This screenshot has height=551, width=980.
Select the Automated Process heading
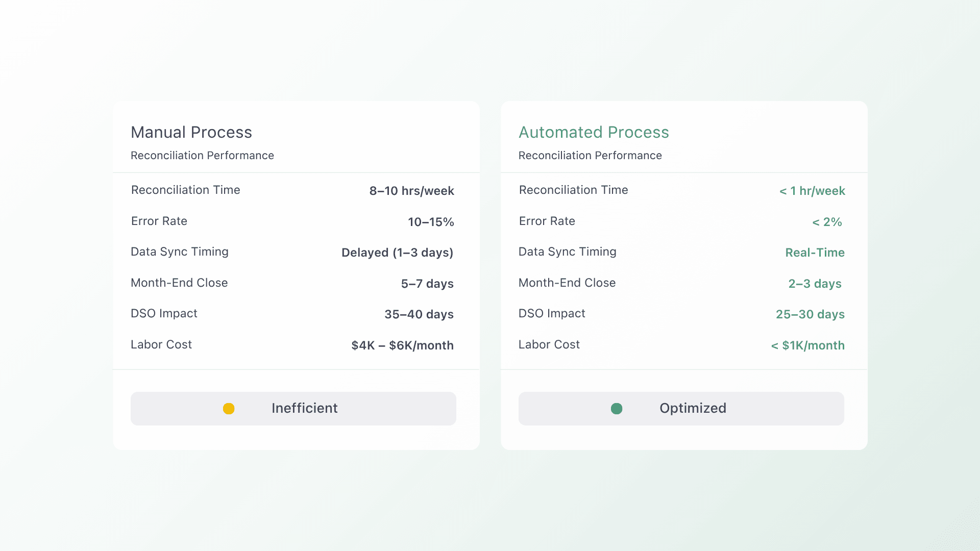pyautogui.click(x=594, y=133)
